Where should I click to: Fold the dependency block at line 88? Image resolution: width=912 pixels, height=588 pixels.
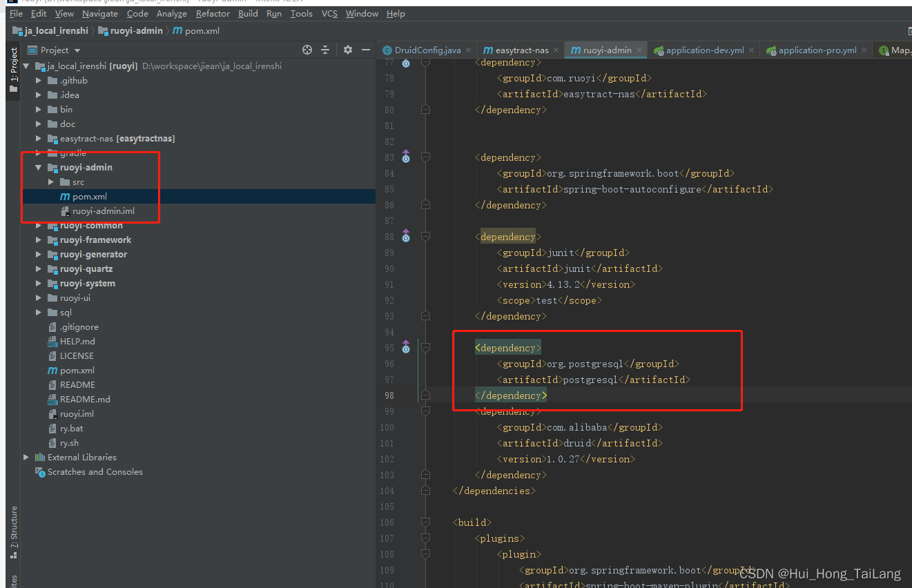click(425, 236)
